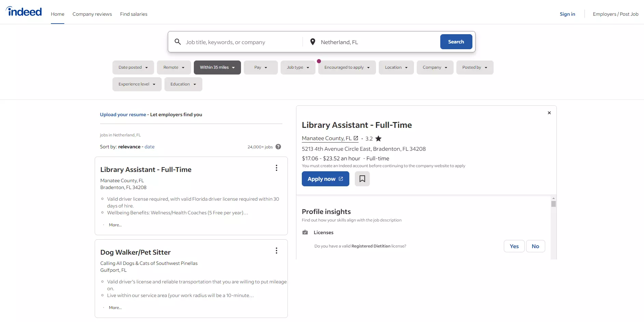Click the Apply now button

coord(325,179)
